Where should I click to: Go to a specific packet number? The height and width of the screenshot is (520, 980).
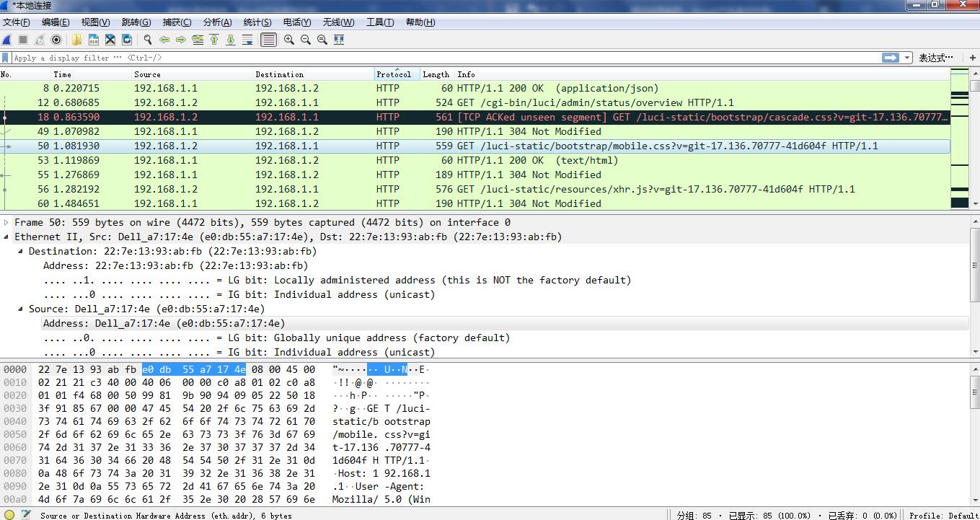(x=198, y=40)
